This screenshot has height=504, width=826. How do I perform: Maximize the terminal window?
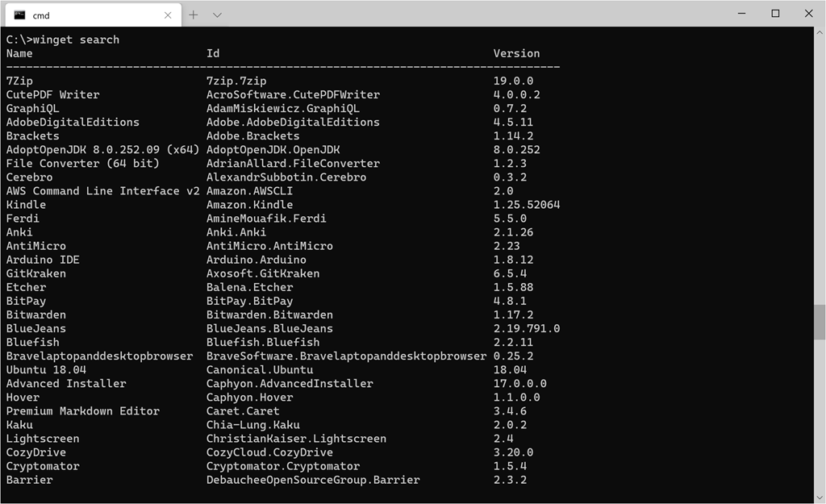point(775,14)
